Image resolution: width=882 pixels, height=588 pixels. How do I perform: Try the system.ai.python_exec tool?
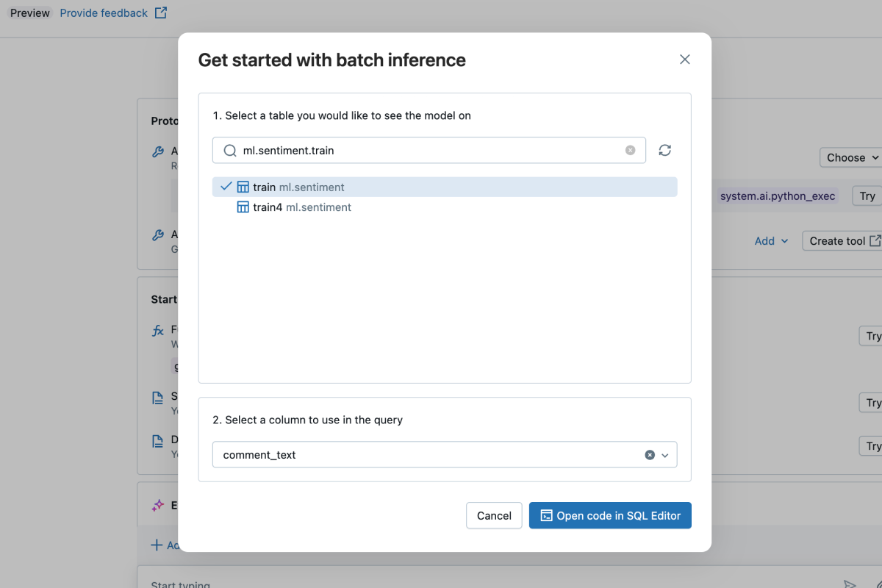click(867, 196)
